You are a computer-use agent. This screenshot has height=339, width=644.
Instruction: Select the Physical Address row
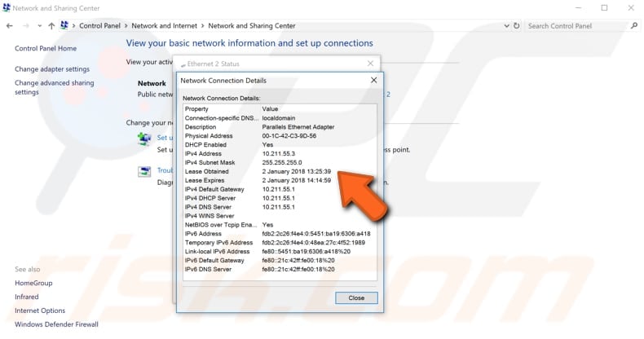coord(280,136)
